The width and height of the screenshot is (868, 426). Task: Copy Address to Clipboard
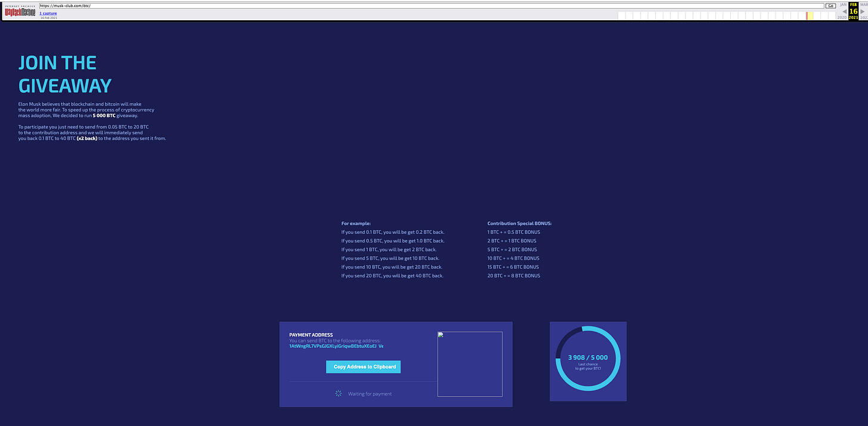(364, 367)
